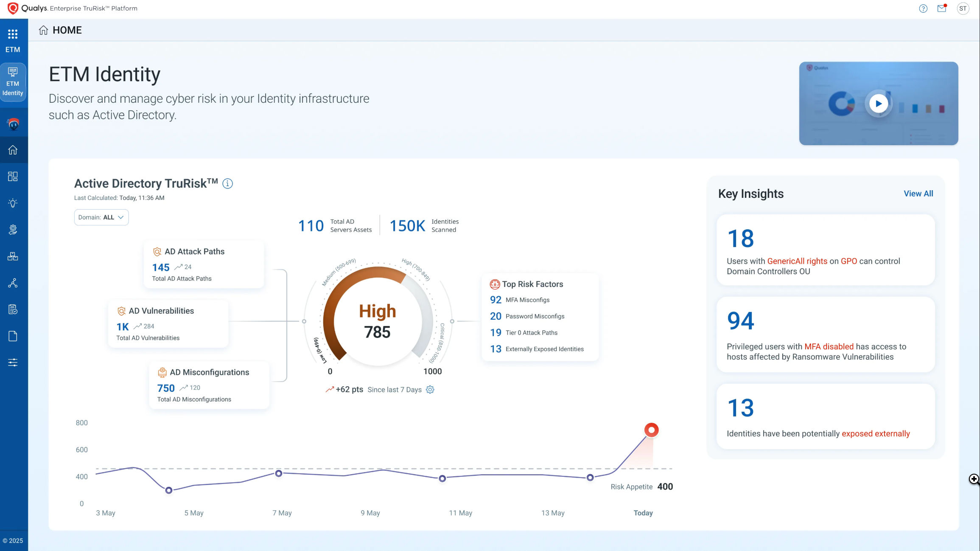The height and width of the screenshot is (551, 980).
Task: Open the network hierarchy sidebar icon
Action: click(x=13, y=256)
